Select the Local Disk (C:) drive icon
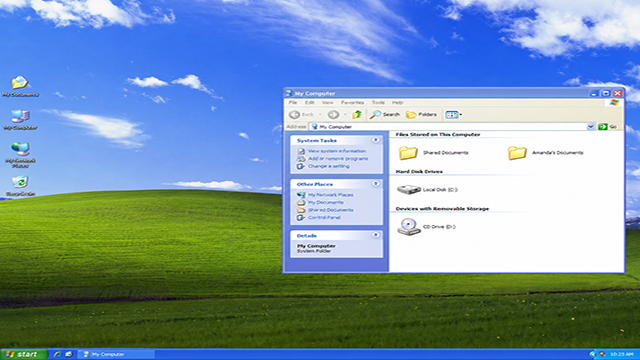 (409, 189)
